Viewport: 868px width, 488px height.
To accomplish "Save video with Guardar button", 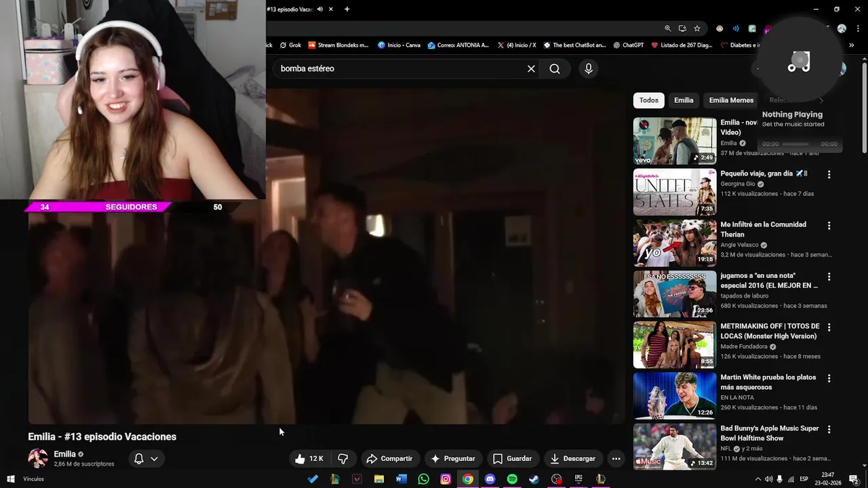I will point(512,459).
